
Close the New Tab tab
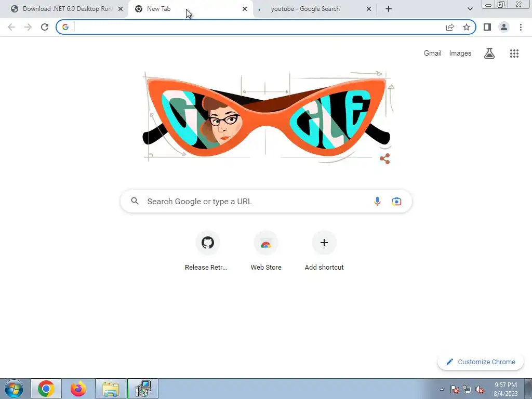[x=245, y=9]
